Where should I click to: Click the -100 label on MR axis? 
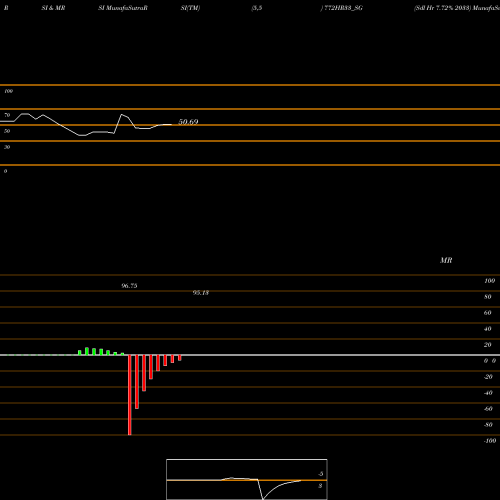(x=490, y=441)
